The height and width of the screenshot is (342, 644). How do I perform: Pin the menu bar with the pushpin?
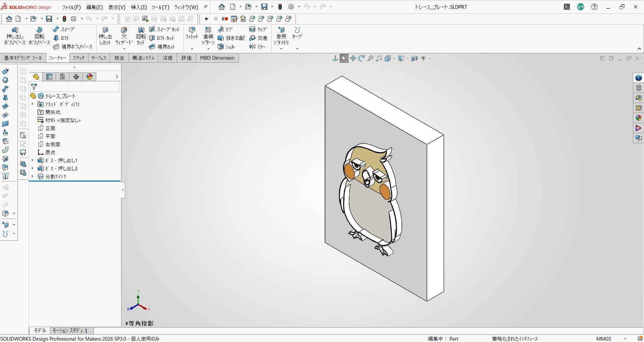tap(206, 7)
